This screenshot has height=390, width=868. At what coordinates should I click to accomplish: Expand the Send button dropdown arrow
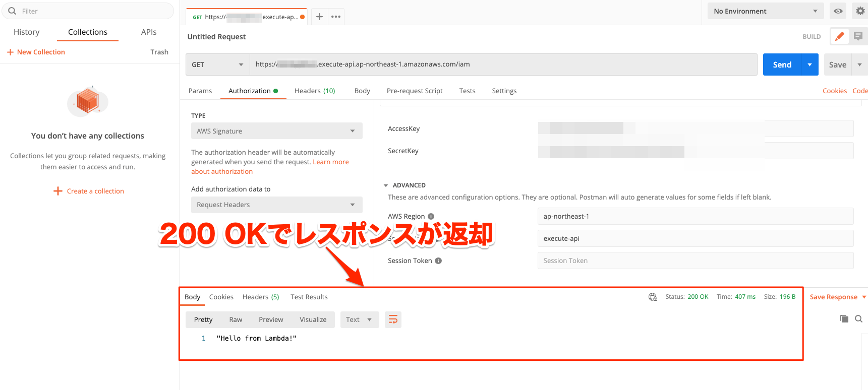809,64
